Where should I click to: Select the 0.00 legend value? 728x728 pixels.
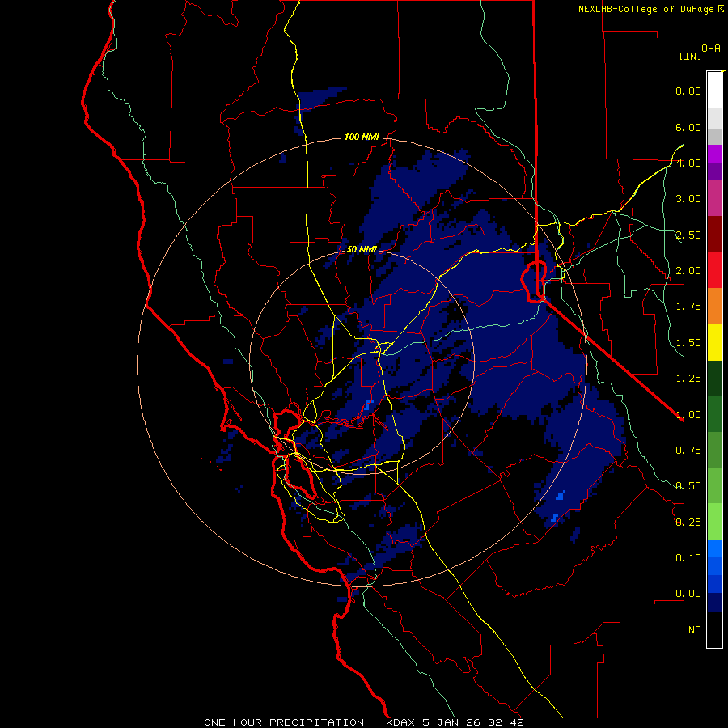[688, 594]
